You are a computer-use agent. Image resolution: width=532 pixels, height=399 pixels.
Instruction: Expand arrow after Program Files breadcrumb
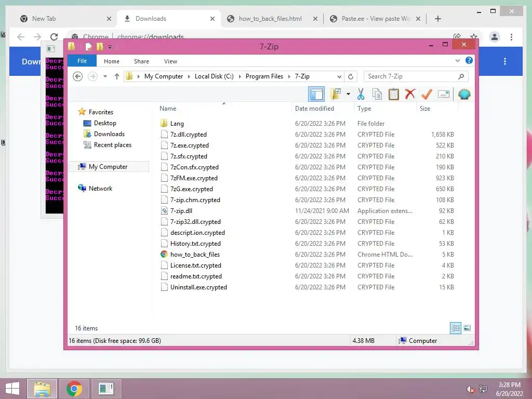(289, 76)
